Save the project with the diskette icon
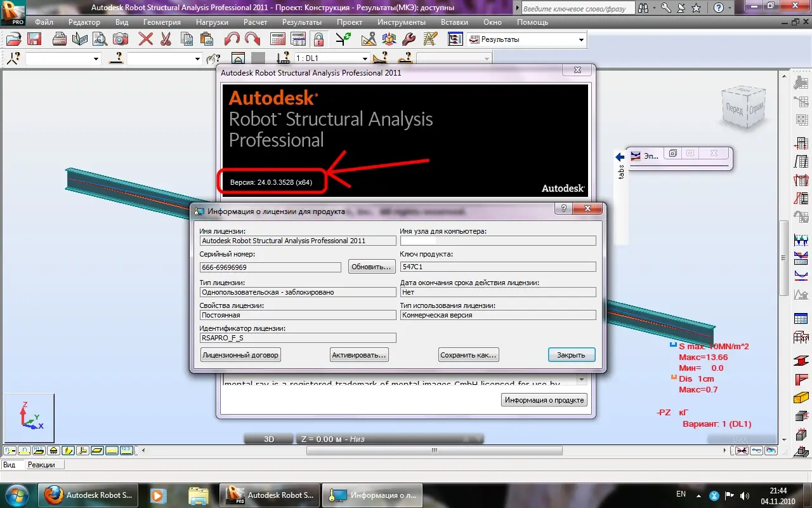 pyautogui.click(x=34, y=39)
